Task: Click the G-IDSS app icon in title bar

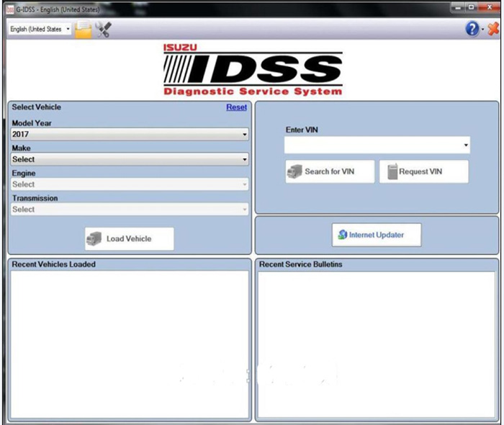Action: [10, 9]
